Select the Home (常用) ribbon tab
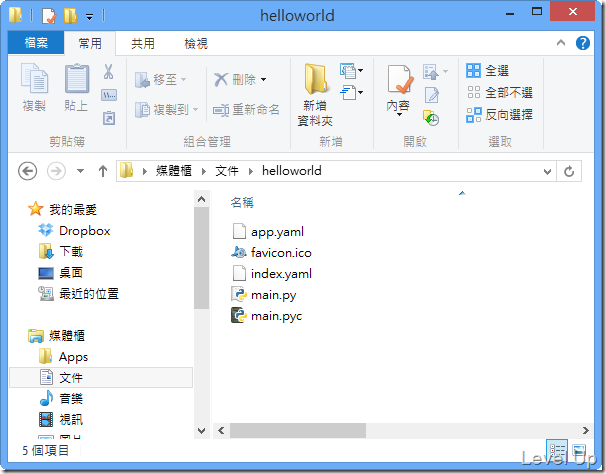Screen dimensions: 606x474 [x=90, y=43]
